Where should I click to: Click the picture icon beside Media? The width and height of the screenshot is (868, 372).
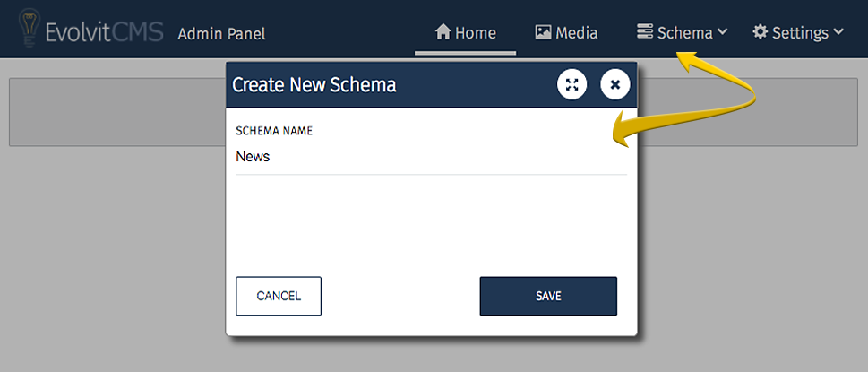click(543, 32)
